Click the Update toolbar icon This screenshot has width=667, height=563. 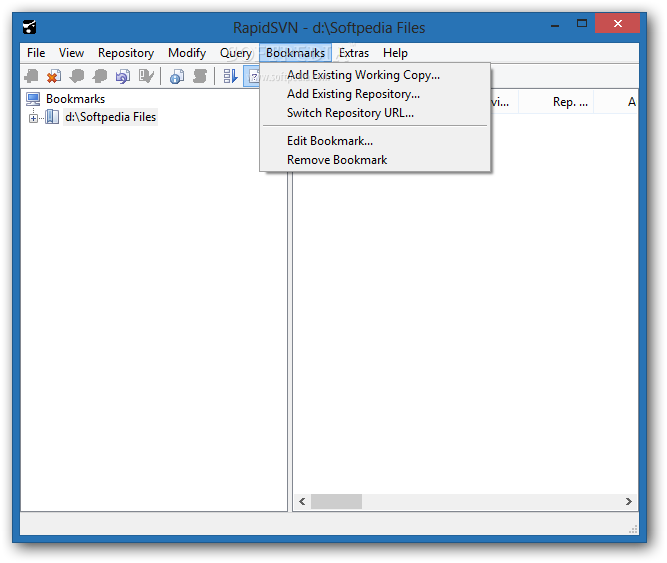tap(77, 77)
